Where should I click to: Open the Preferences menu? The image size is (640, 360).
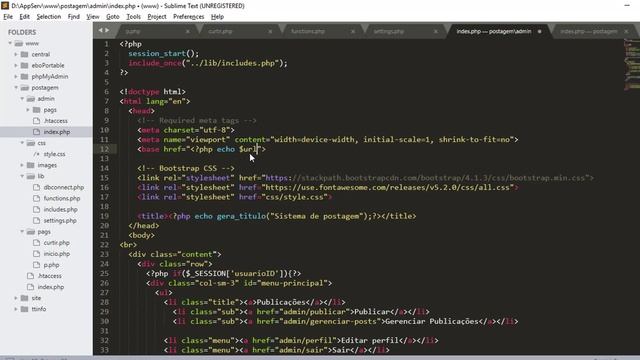pyautogui.click(x=189, y=17)
